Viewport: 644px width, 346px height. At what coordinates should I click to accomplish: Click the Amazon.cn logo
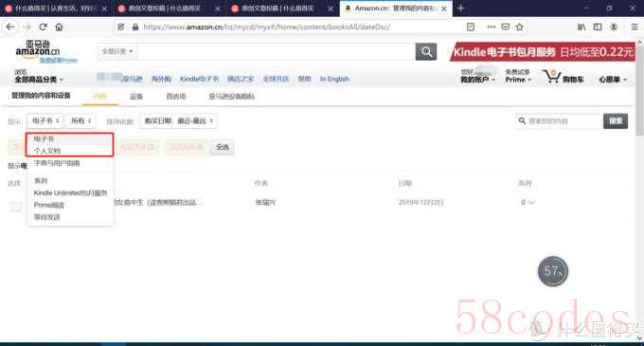pos(38,50)
